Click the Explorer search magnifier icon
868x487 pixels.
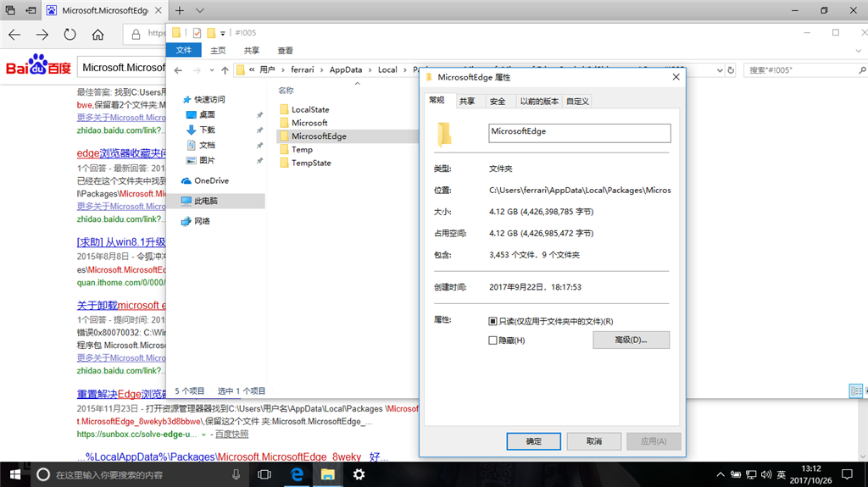[x=862, y=70]
